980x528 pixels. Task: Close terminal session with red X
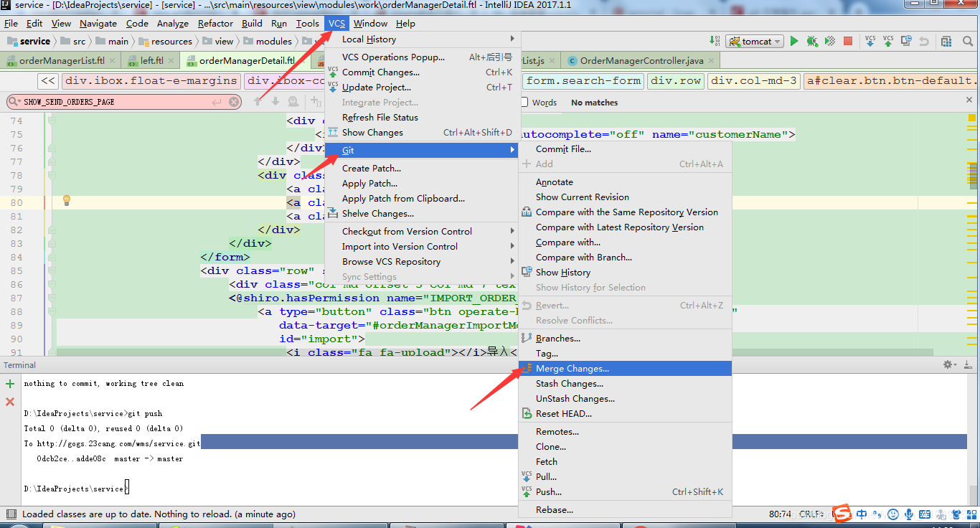[x=10, y=402]
